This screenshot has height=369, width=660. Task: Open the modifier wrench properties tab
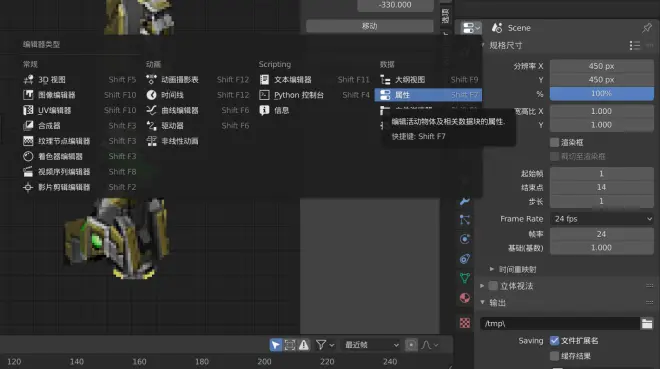465,201
